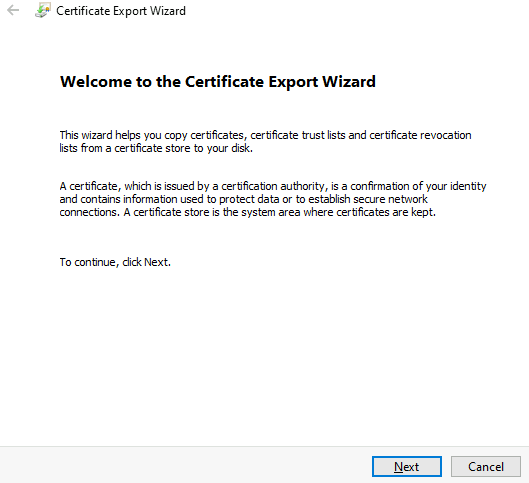The height and width of the screenshot is (483, 529).
Task: Click the line 'lists from a certificate store to your disk'
Action: coord(156,148)
